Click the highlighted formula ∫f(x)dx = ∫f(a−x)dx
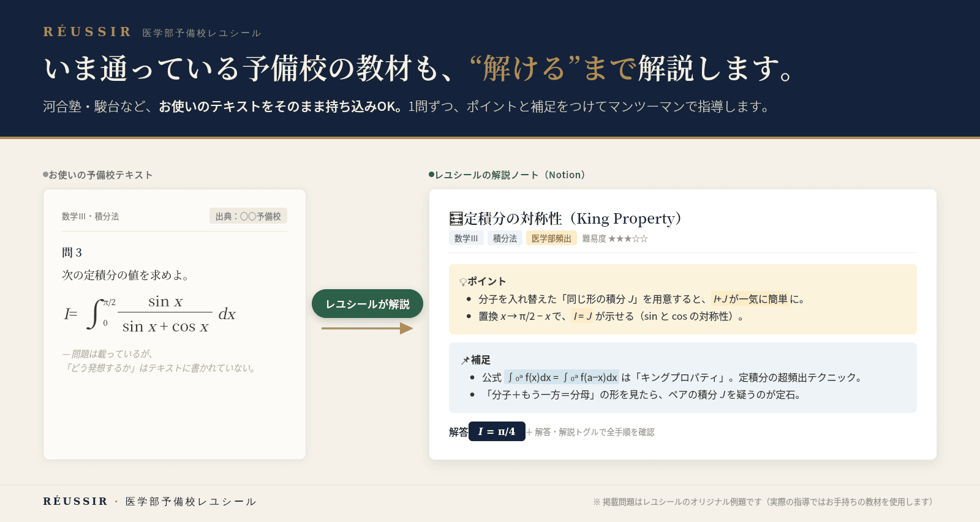The width and height of the screenshot is (980, 522). pyautogui.click(x=562, y=377)
